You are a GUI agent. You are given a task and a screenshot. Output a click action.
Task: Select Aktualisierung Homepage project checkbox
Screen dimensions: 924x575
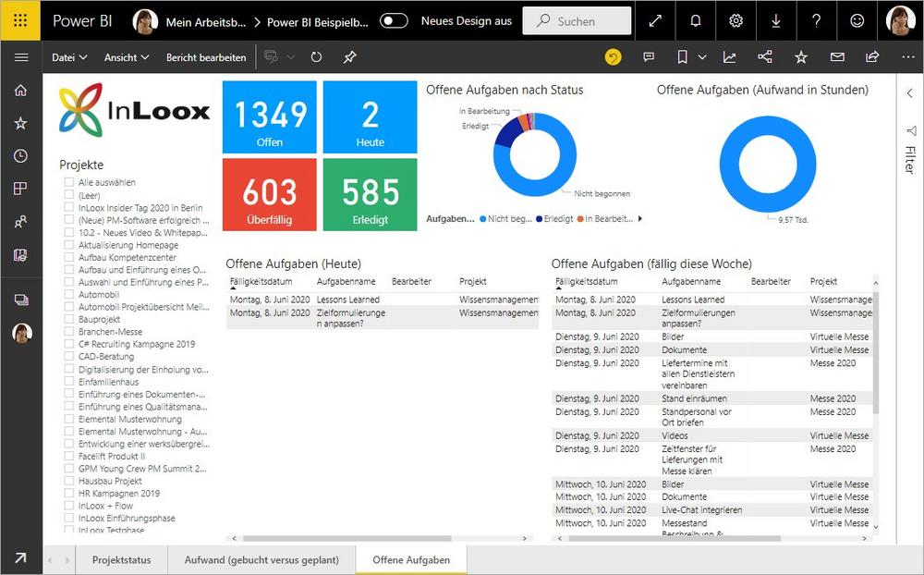point(69,245)
